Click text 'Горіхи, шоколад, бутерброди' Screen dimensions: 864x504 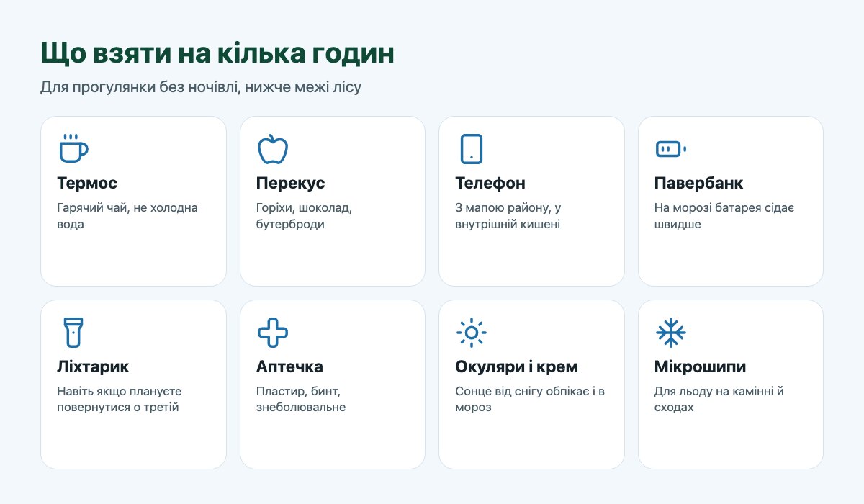coord(304,216)
